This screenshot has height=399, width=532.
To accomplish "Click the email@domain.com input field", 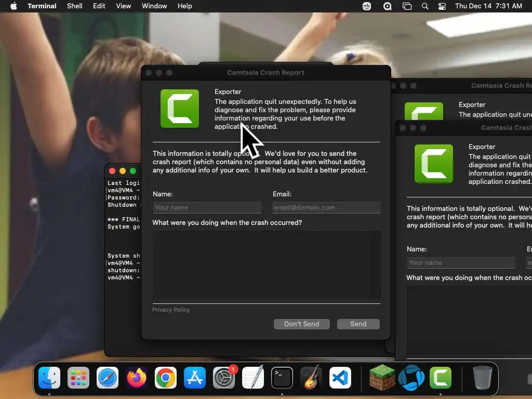I will (x=326, y=208).
